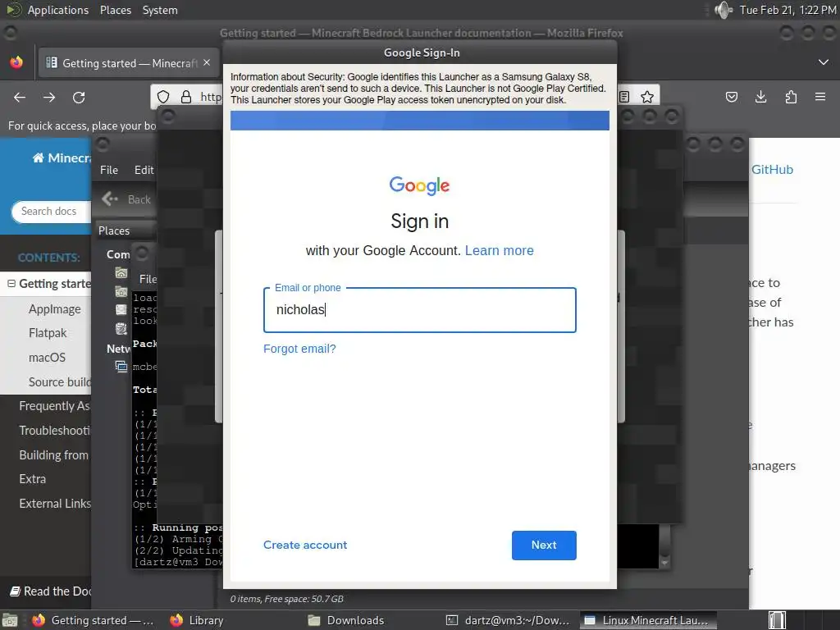Click the Applications menu logo icon
The height and width of the screenshot is (630, 840).
coord(13,10)
